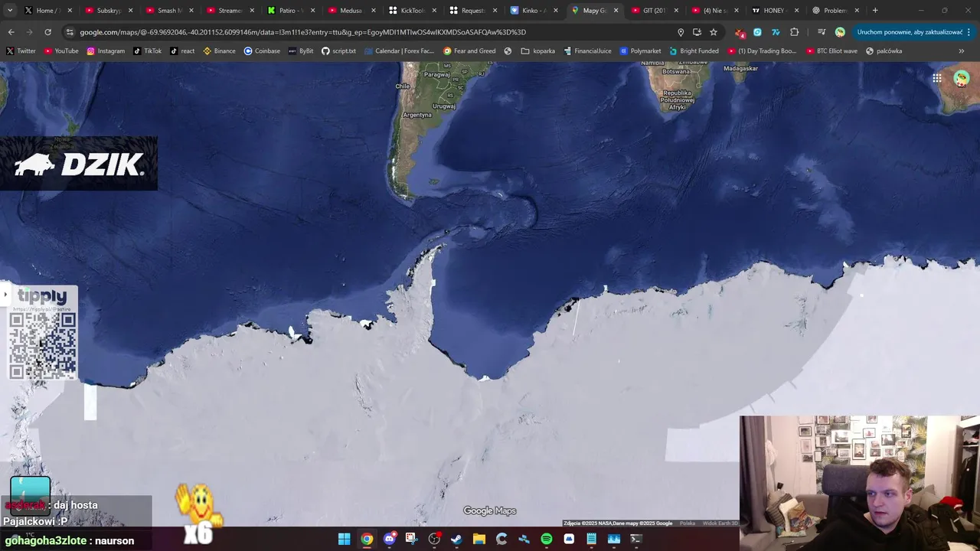
Task: Open Google account avatar on the map
Action: tap(962, 78)
